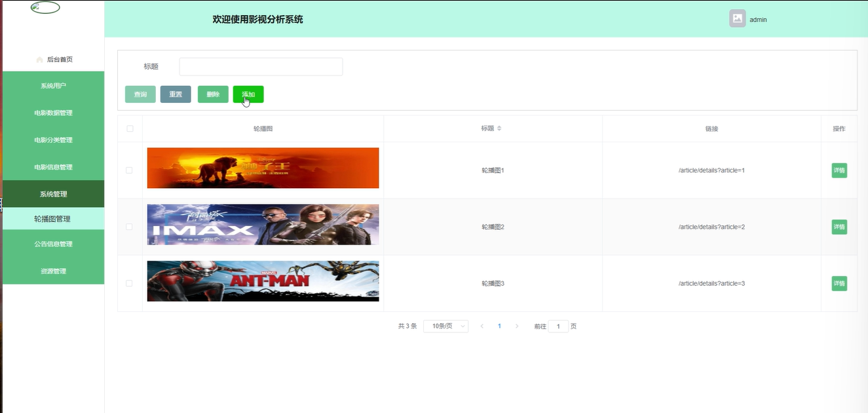
Task: Click the 删除 button
Action: pos(213,94)
